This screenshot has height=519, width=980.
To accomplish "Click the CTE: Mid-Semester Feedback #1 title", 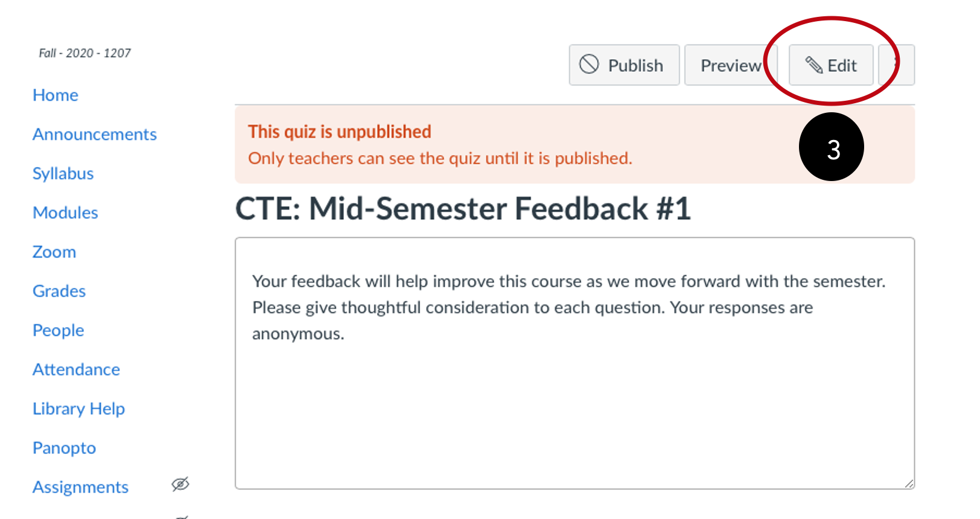I will 463,209.
